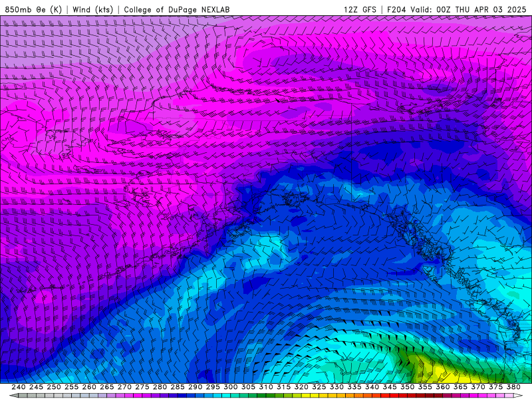Click the 275 color scale label

coord(142,387)
